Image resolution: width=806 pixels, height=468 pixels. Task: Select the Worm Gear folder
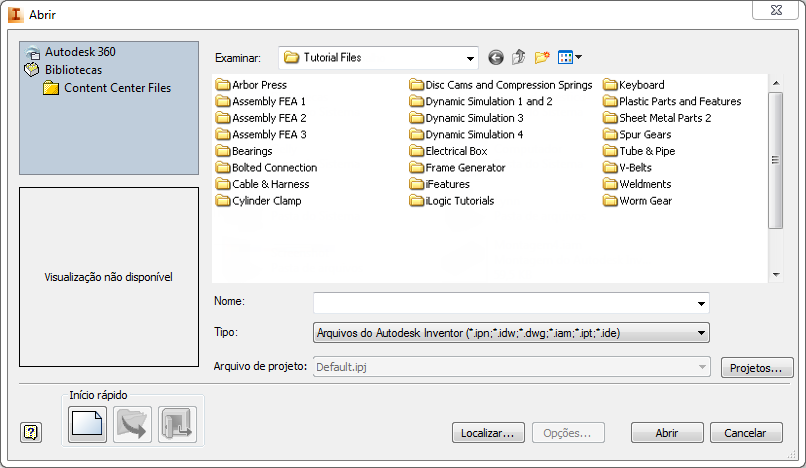(638, 201)
